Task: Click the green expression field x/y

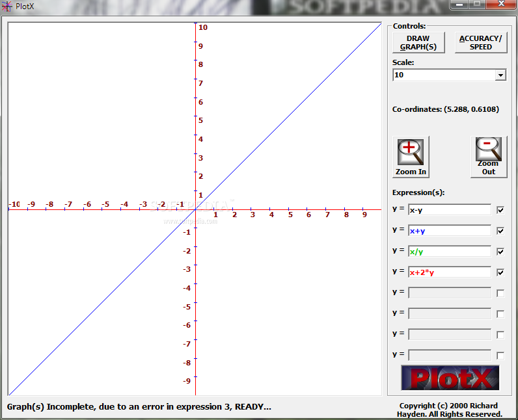Action: 450,252
